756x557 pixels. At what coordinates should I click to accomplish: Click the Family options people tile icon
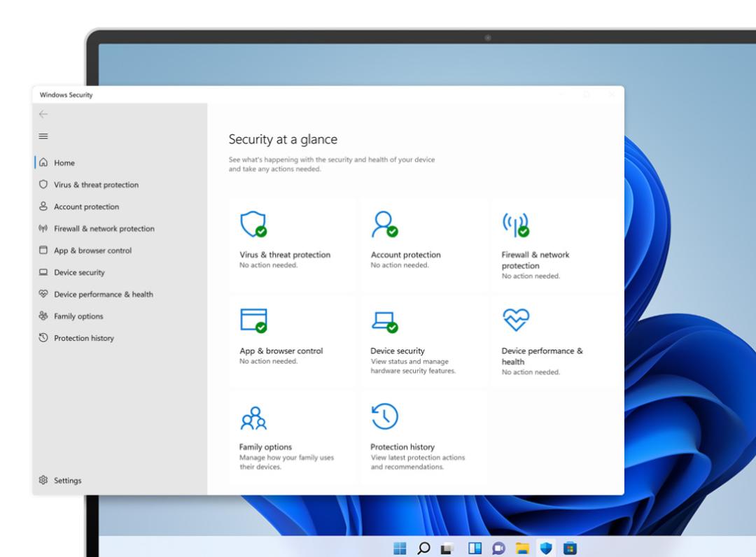253,418
